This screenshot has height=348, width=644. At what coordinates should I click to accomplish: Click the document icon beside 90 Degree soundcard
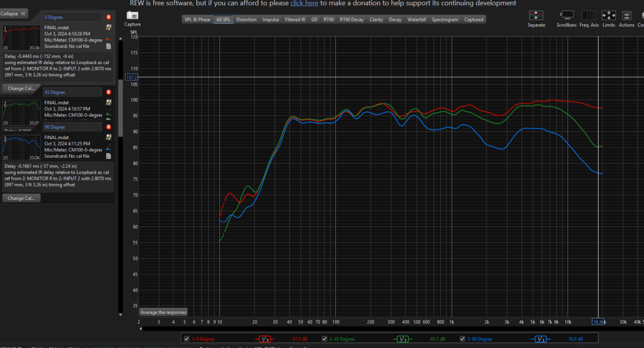(x=108, y=156)
